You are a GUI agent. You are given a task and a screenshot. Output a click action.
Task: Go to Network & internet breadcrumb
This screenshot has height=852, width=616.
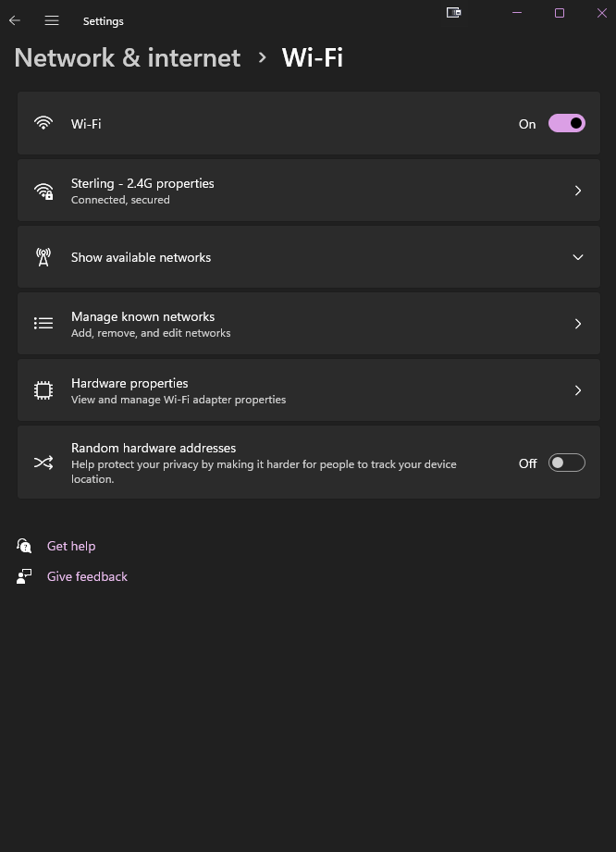coord(128,57)
